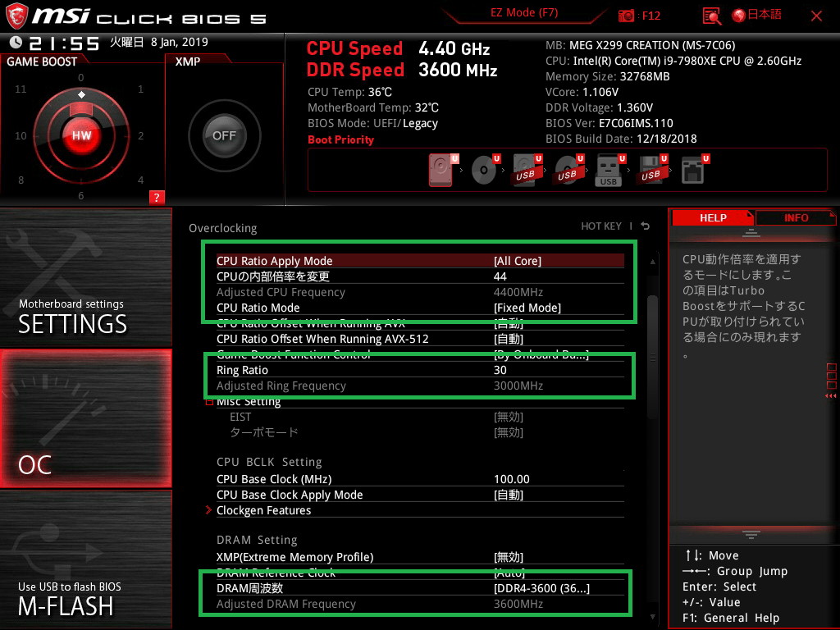Click the Adjusted DRAM Frequency 3600MHz row
This screenshot has height=630, width=840.
coord(420,604)
